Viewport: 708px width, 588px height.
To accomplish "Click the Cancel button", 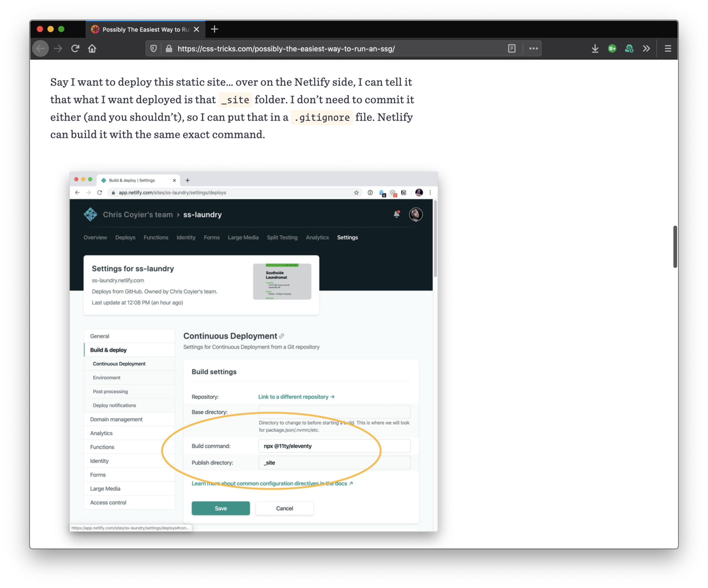I will tap(285, 508).
